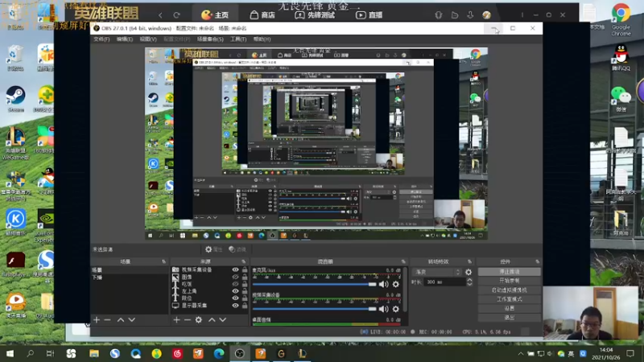Open the 帮助(H) menu in OBS
Viewport: 644px width, 362px height.
262,39
